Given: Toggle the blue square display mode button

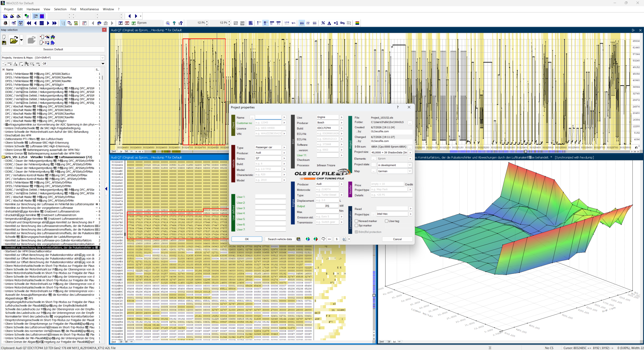Looking at the screenshot, I should click(42, 16).
